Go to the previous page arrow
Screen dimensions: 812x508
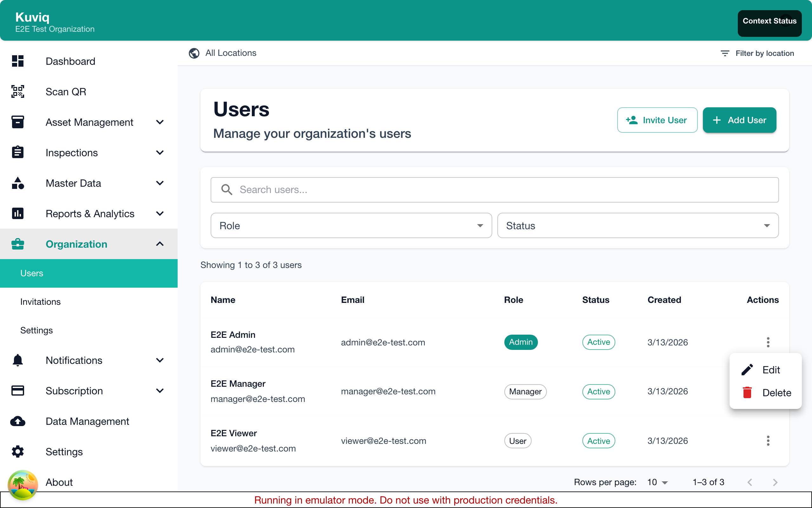coord(750,483)
